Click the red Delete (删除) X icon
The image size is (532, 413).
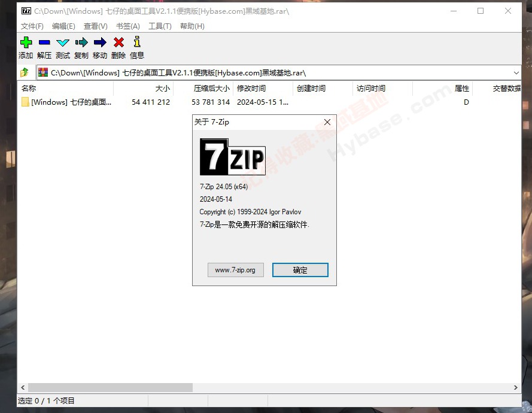coord(118,42)
